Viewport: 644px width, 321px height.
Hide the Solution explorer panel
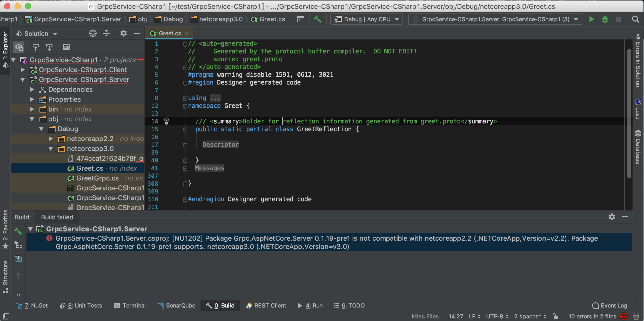point(137,33)
